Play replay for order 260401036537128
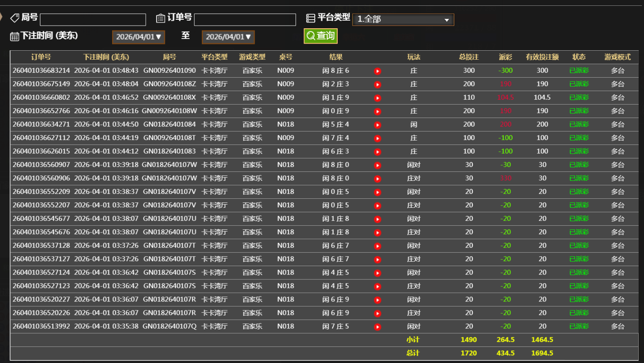The height and width of the screenshot is (363, 644). coord(378,246)
